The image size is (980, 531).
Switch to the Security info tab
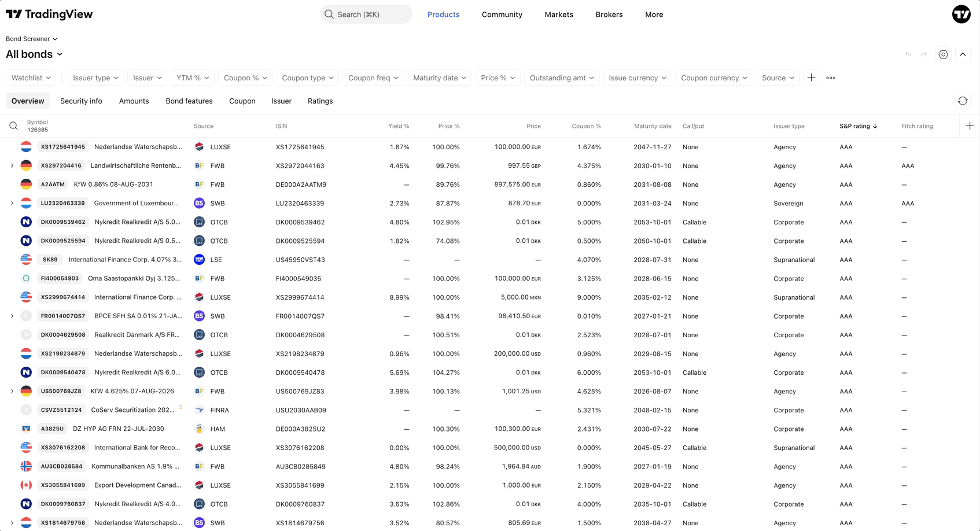click(81, 101)
